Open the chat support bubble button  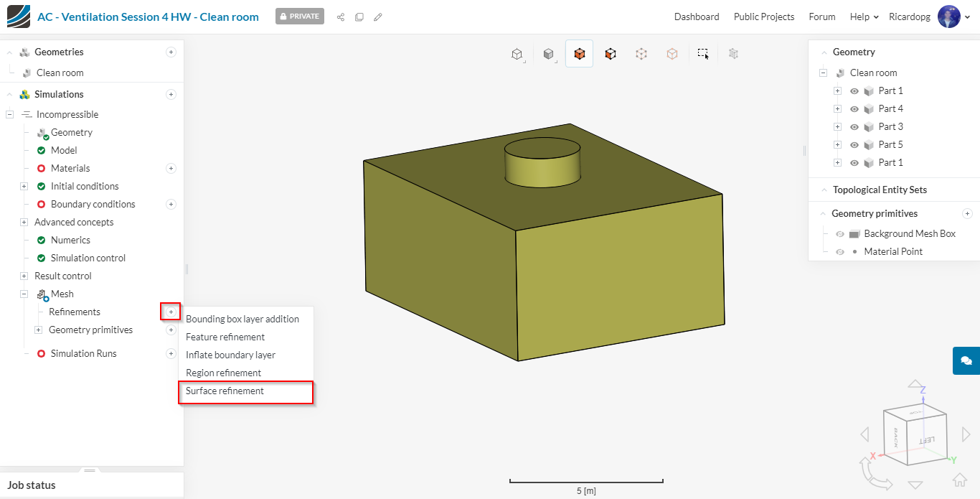tap(966, 360)
